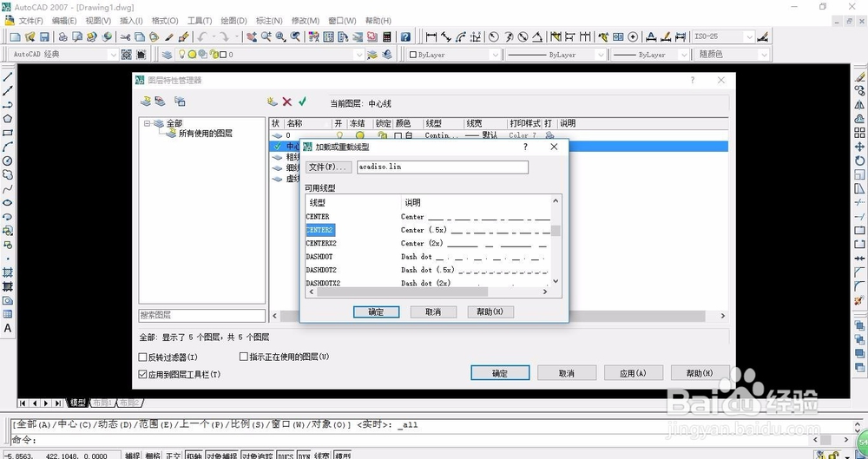This screenshot has width=868, height=459.
Task: Click the white color swatch for layer 0
Action: [x=398, y=135]
